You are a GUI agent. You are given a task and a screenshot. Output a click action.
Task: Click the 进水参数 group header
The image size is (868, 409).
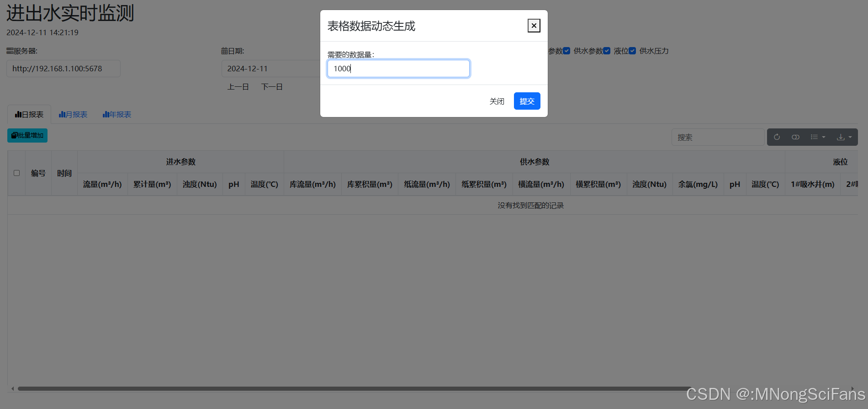pyautogui.click(x=181, y=162)
